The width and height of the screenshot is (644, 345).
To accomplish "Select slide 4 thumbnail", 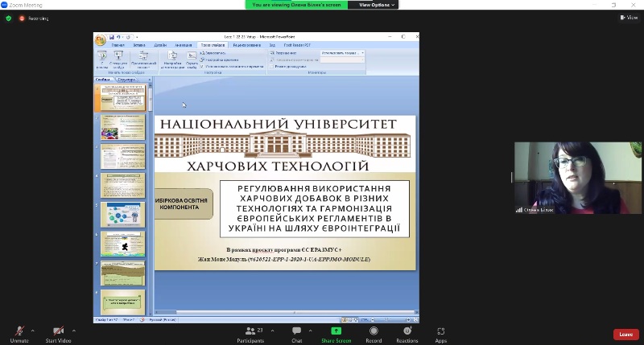I will [123, 186].
